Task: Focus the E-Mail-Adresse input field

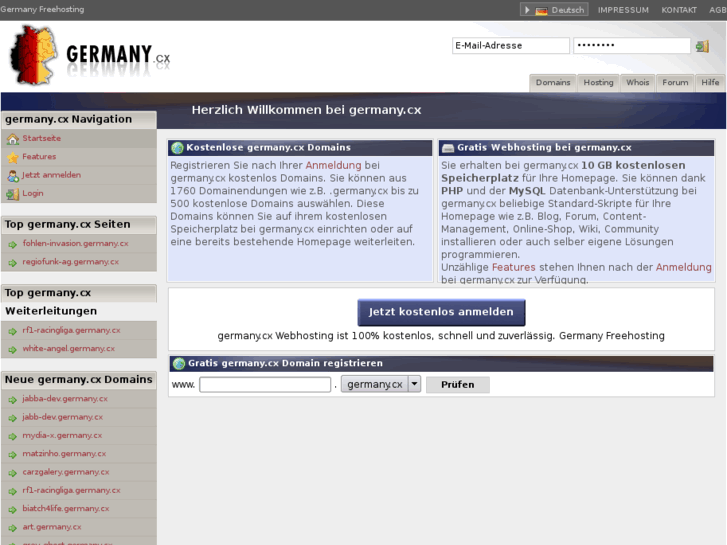Action: [510, 45]
